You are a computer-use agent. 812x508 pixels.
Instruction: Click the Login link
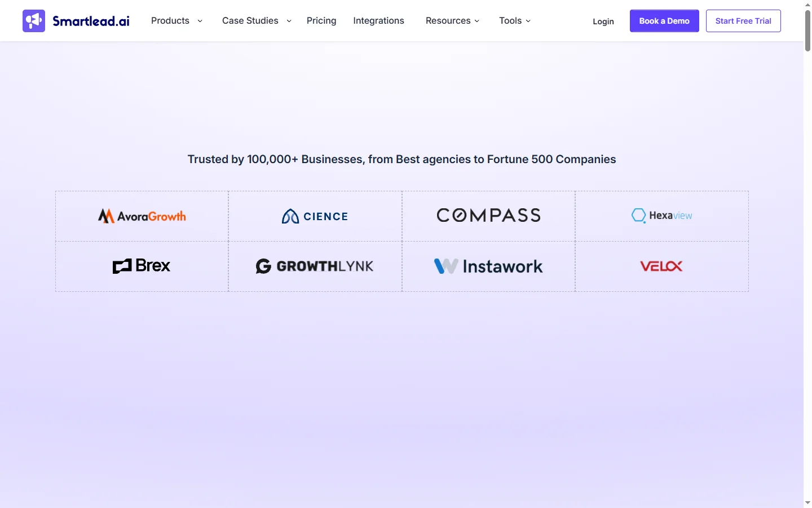coord(603,21)
